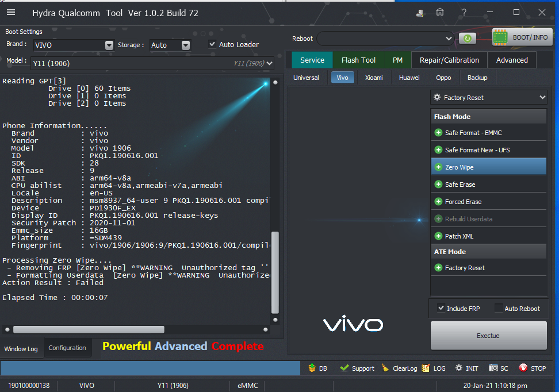Click SC screenshot camera icon
The width and height of the screenshot is (559, 392).
click(493, 368)
